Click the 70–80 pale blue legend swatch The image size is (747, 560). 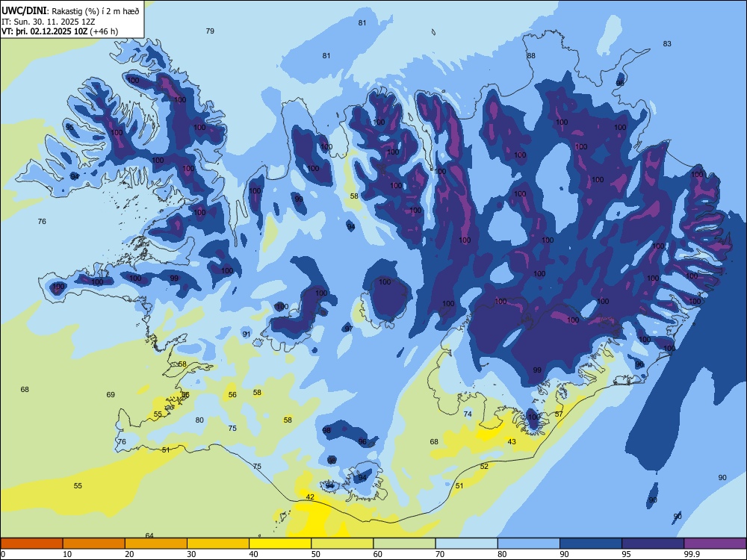[466, 544]
